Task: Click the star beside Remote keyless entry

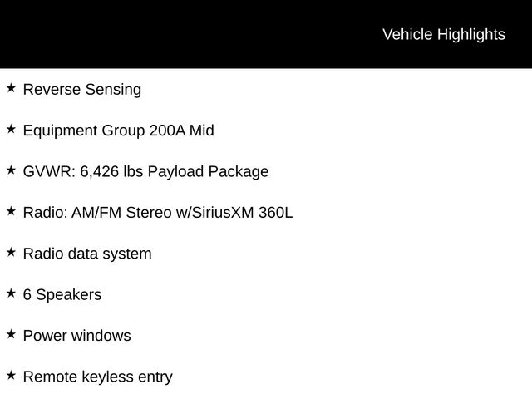Action: 11,376
